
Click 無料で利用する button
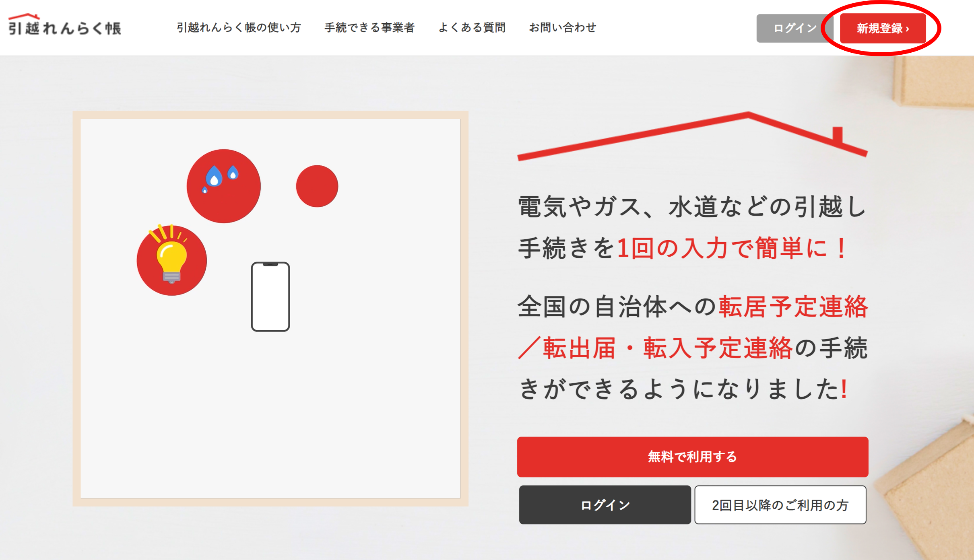692,457
